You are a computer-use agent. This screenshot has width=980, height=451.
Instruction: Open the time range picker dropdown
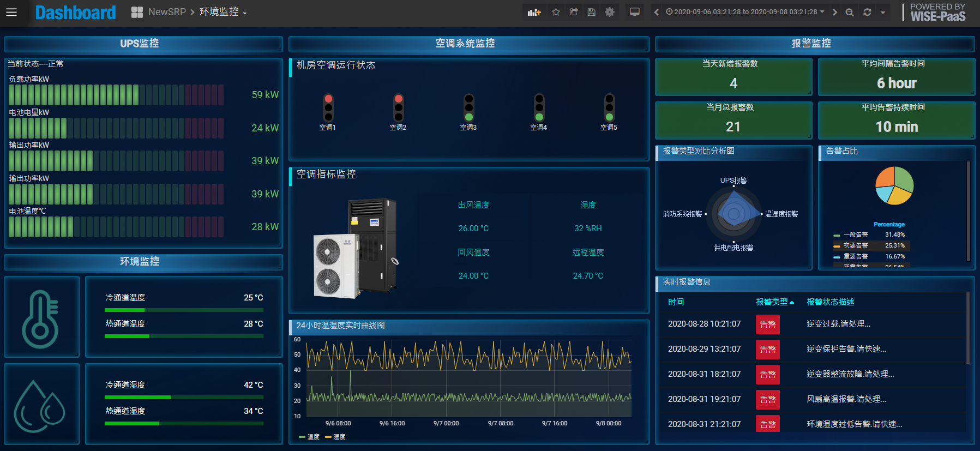745,12
